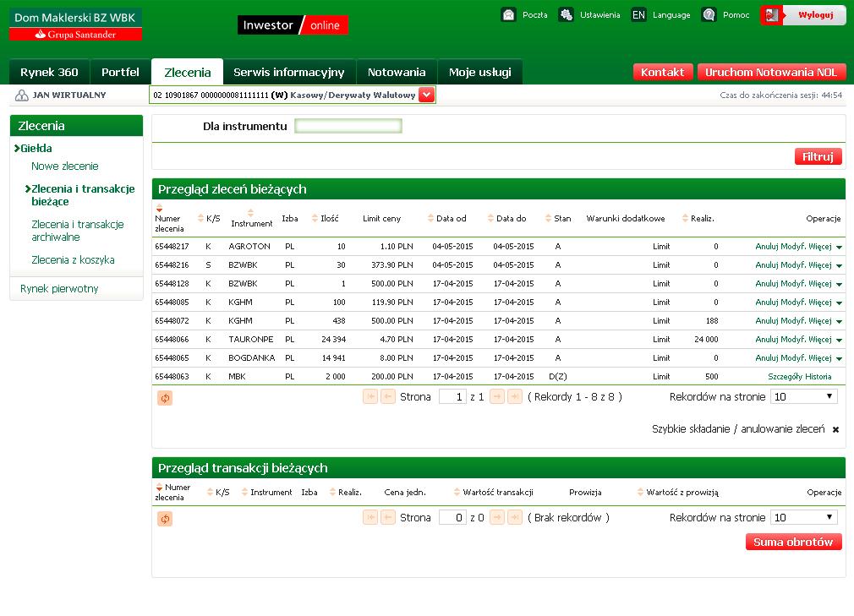Image resolution: width=854 pixels, height=616 pixels.
Task: Open the Serwis informacyjny tab
Action: [289, 72]
